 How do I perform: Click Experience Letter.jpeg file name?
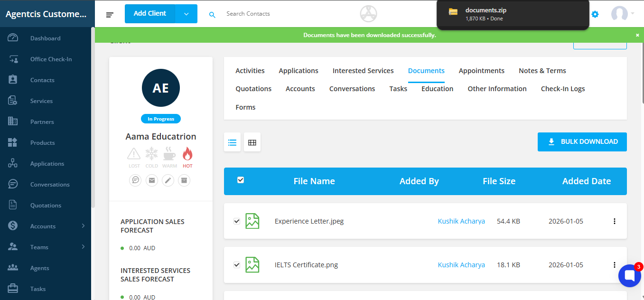(x=309, y=221)
